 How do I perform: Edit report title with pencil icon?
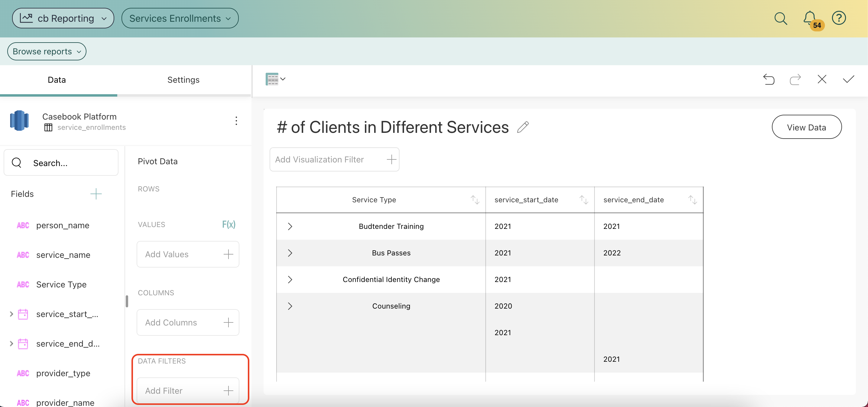[x=523, y=127]
